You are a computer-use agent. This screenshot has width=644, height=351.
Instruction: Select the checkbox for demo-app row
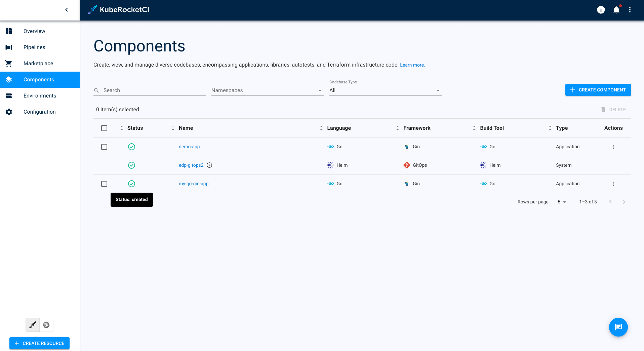click(104, 147)
